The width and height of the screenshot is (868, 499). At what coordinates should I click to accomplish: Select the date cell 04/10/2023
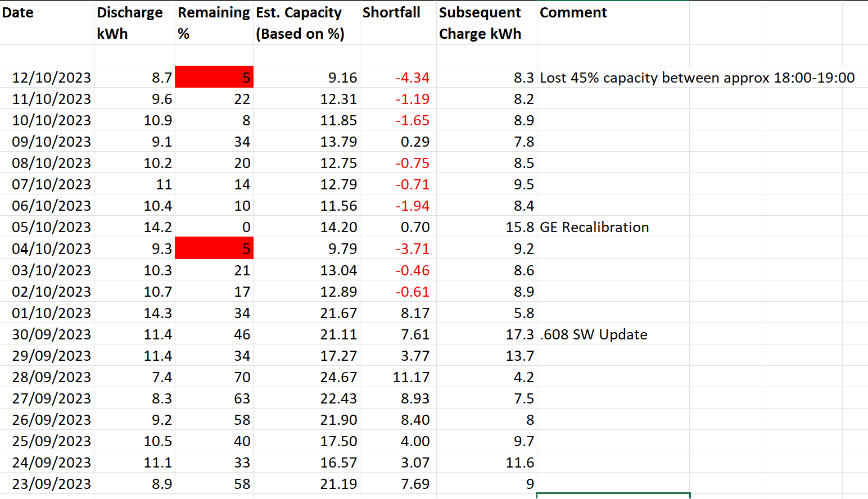[47, 248]
